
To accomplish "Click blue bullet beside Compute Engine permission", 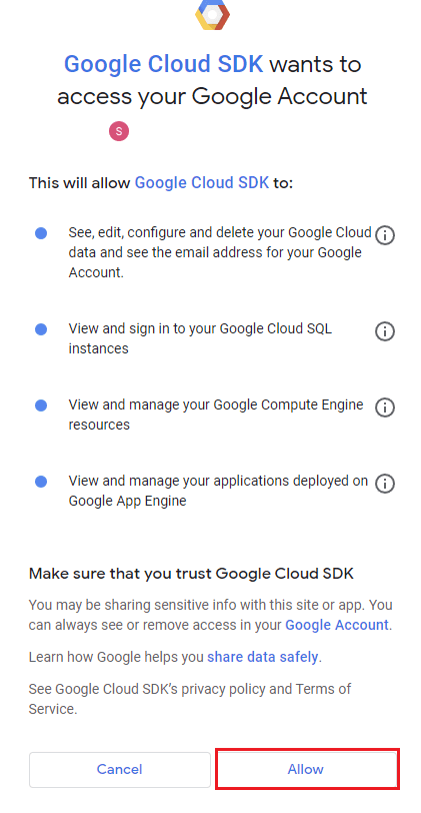I will pyautogui.click(x=41, y=405).
